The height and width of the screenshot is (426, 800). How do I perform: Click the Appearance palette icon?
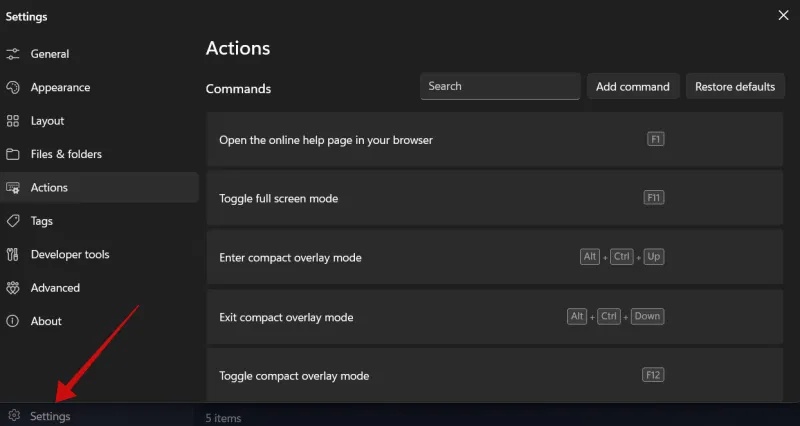coord(13,87)
